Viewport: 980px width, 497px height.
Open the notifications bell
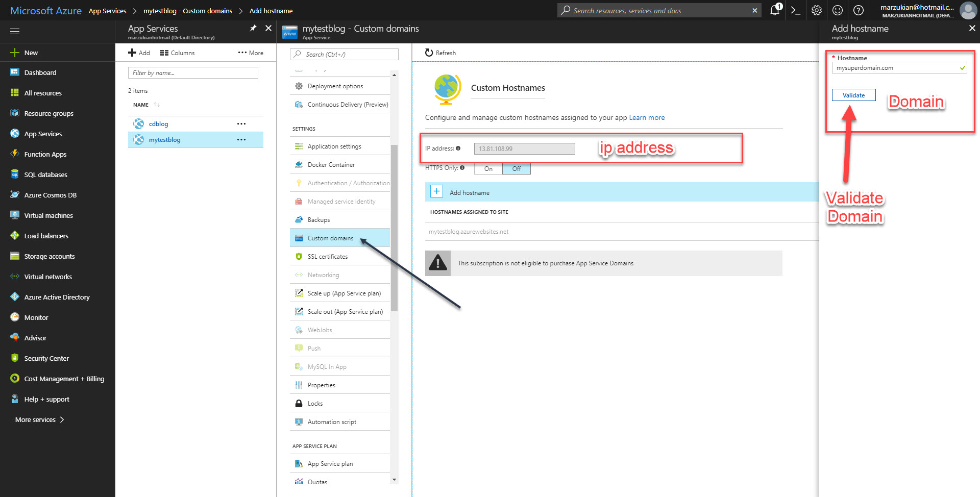click(x=774, y=10)
